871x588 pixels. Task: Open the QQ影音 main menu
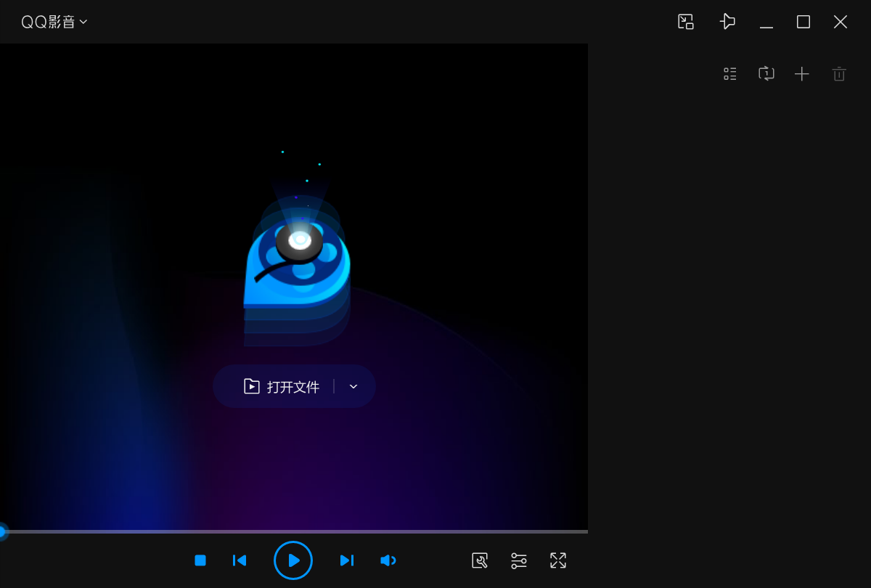[x=54, y=22]
